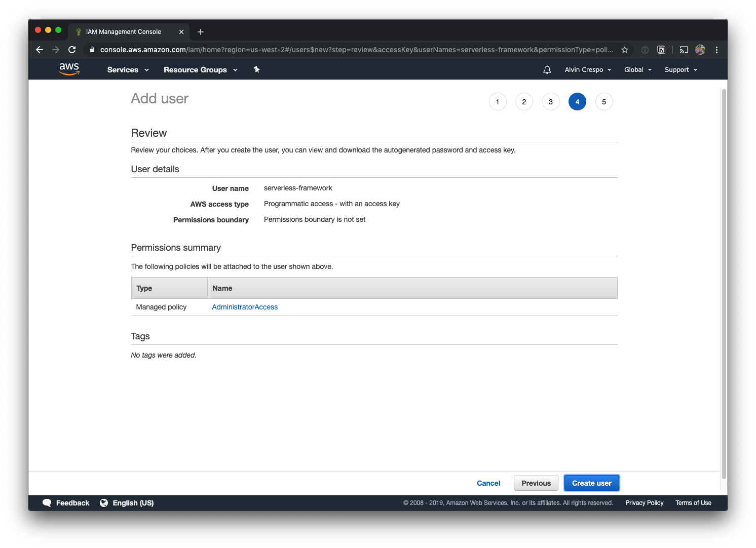756x548 pixels.
Task: Open a new browser tab
Action: 201,32
